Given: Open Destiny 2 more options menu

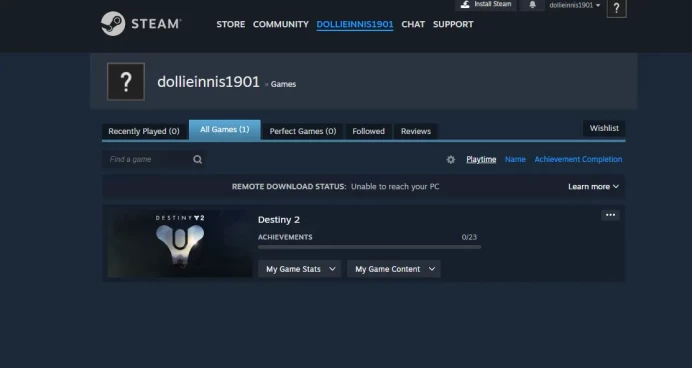Looking at the screenshot, I should tap(610, 215).
